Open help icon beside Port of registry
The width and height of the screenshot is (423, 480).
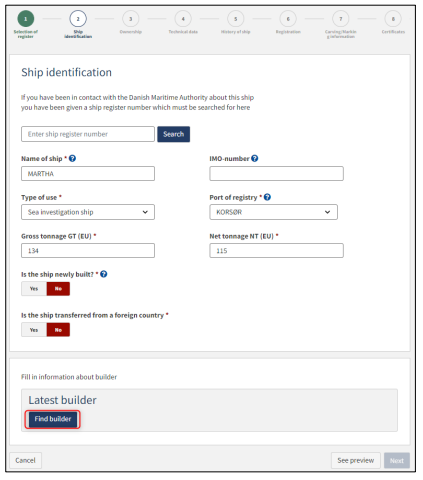[x=267, y=197]
